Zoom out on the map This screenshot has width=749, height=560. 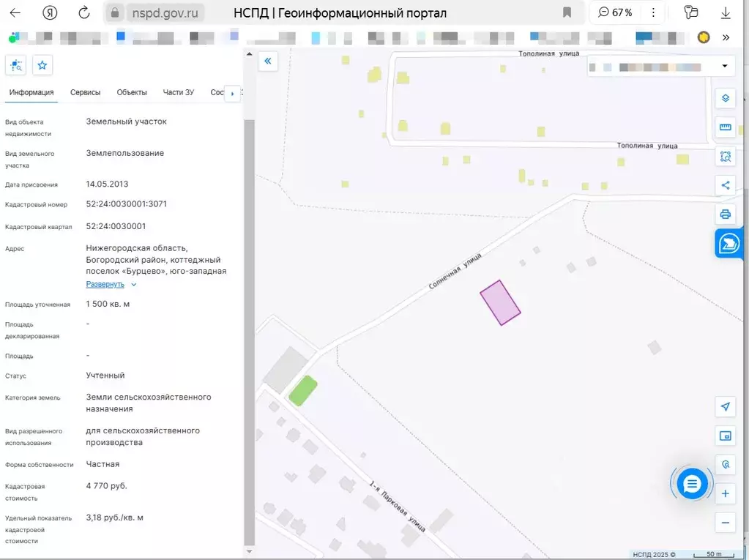tap(725, 522)
